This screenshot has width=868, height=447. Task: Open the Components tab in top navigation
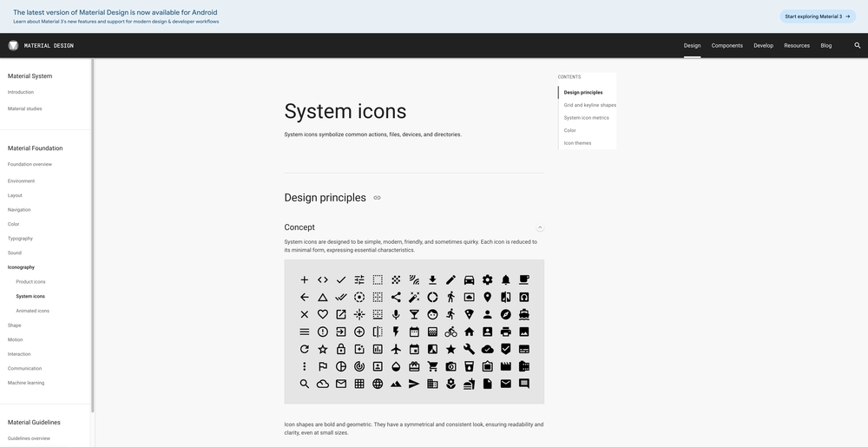click(727, 45)
